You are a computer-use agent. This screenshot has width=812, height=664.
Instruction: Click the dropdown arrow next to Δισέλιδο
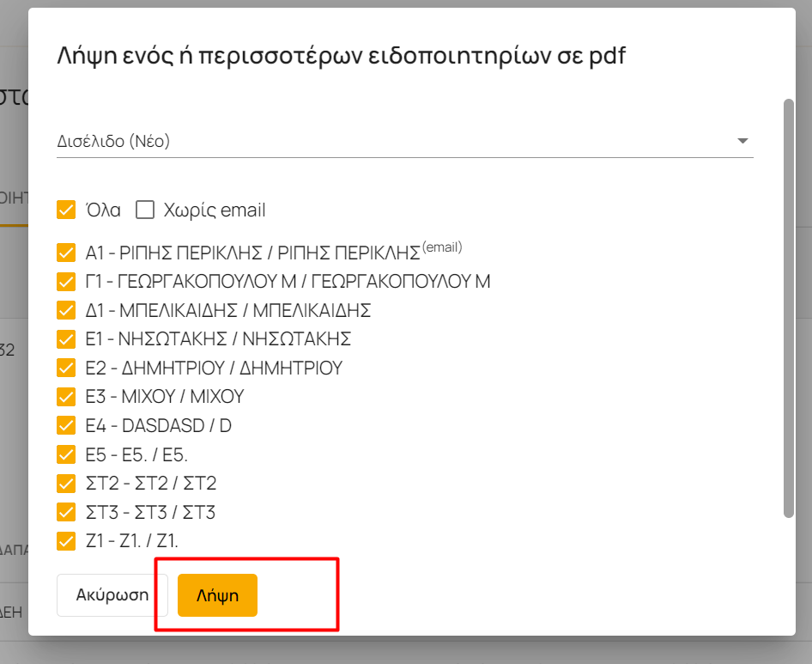coord(742,141)
